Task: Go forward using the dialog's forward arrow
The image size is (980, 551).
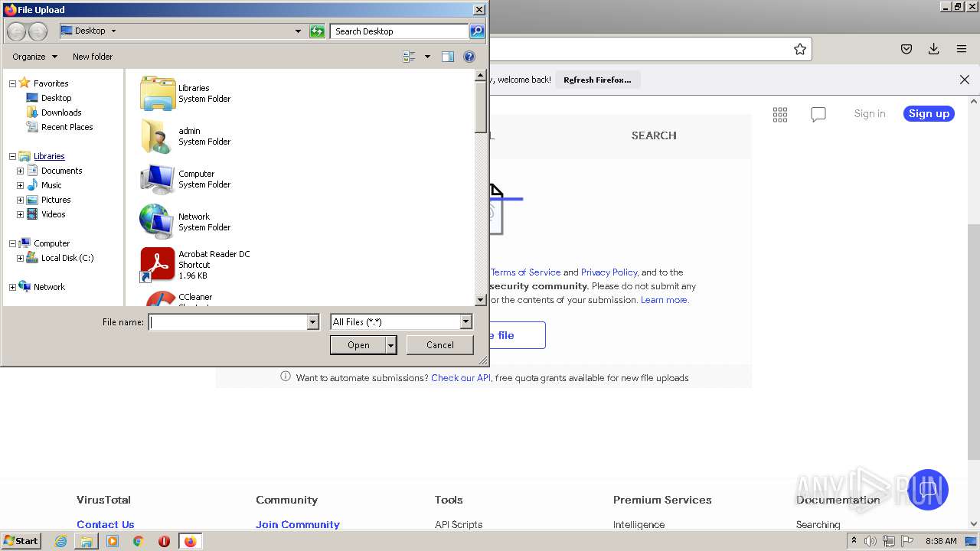Action: [x=38, y=31]
